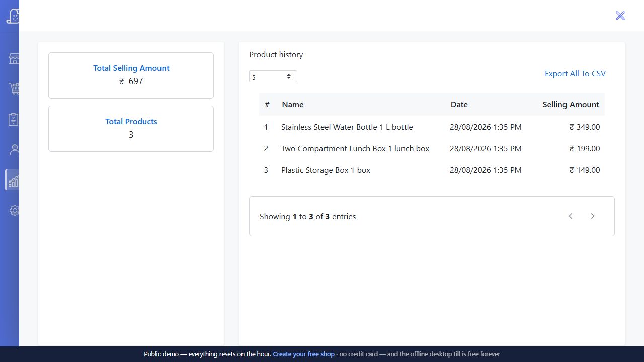Go to next page of entries
Image resolution: width=644 pixels, height=362 pixels.
(x=593, y=216)
